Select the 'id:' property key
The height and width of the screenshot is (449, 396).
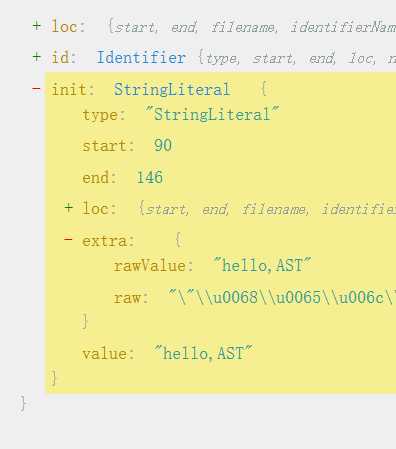[x=64, y=58]
